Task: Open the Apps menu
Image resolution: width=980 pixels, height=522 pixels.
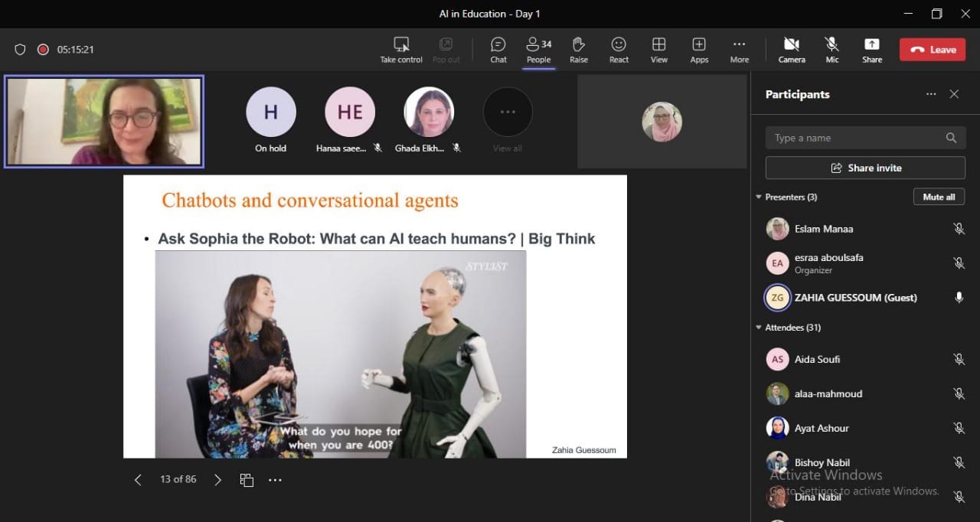Action: pyautogui.click(x=699, y=50)
